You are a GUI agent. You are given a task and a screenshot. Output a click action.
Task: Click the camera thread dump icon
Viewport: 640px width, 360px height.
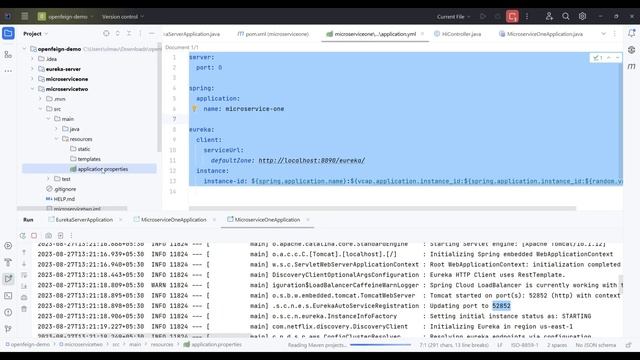pos(49,236)
